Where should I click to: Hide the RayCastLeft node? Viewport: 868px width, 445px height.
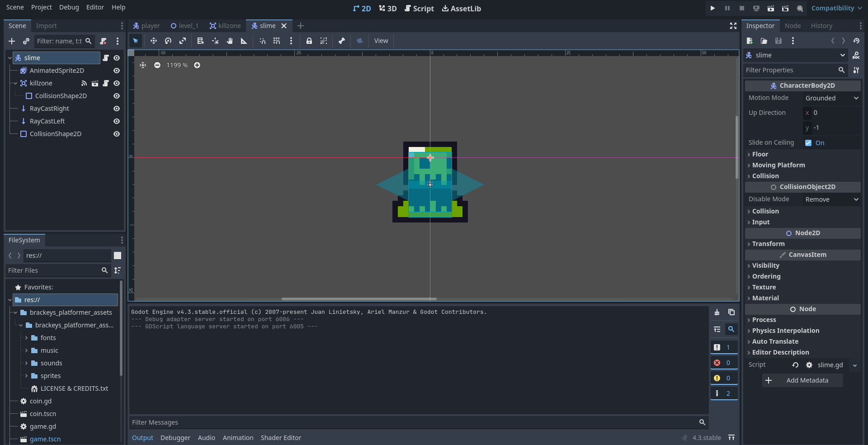(x=117, y=121)
